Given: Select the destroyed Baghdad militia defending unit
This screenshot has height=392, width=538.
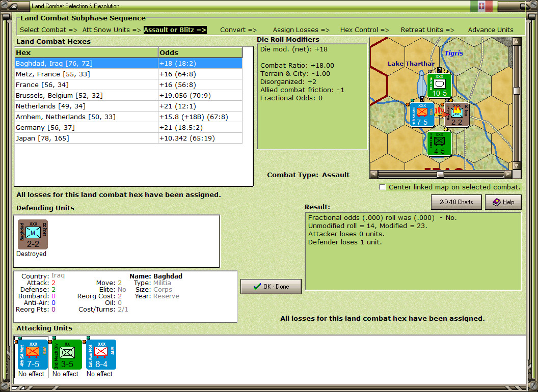Looking at the screenshot, I should pos(33,235).
